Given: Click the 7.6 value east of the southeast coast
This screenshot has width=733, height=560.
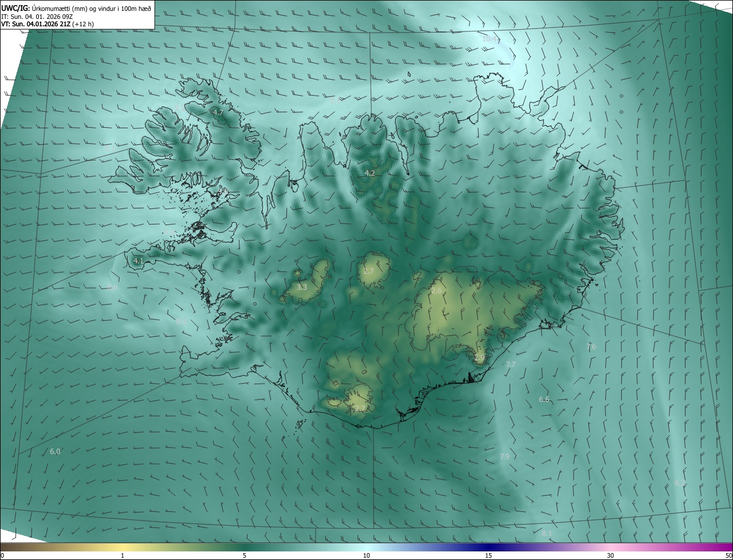Looking at the screenshot, I should click(591, 346).
